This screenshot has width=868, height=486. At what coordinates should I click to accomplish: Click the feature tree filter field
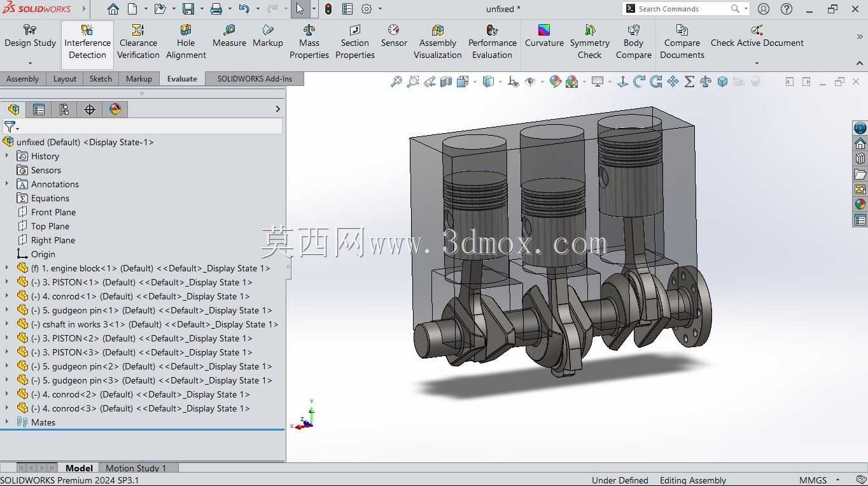(143, 127)
